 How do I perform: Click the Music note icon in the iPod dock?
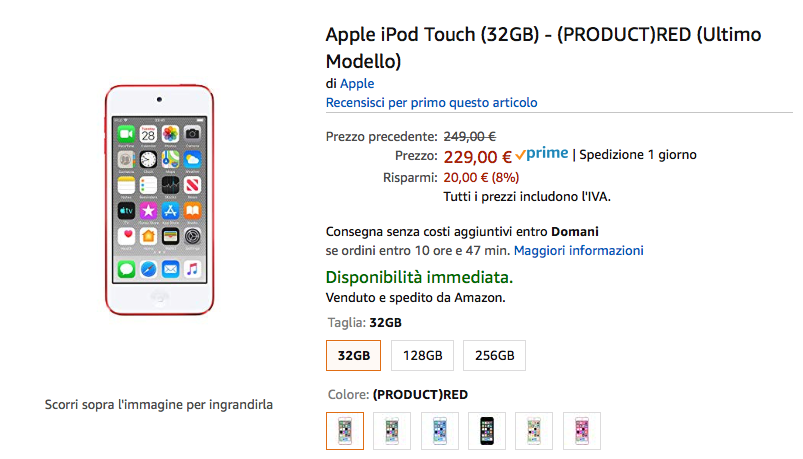[x=192, y=268]
